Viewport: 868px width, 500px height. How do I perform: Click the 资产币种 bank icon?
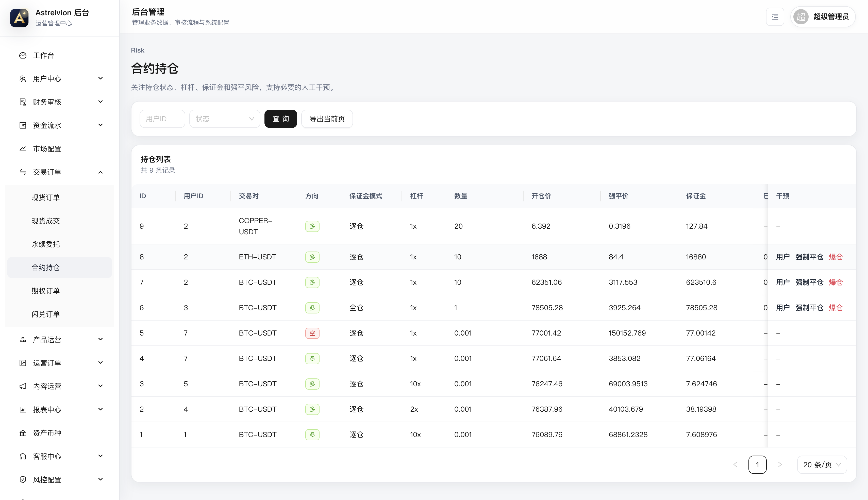pos(23,433)
